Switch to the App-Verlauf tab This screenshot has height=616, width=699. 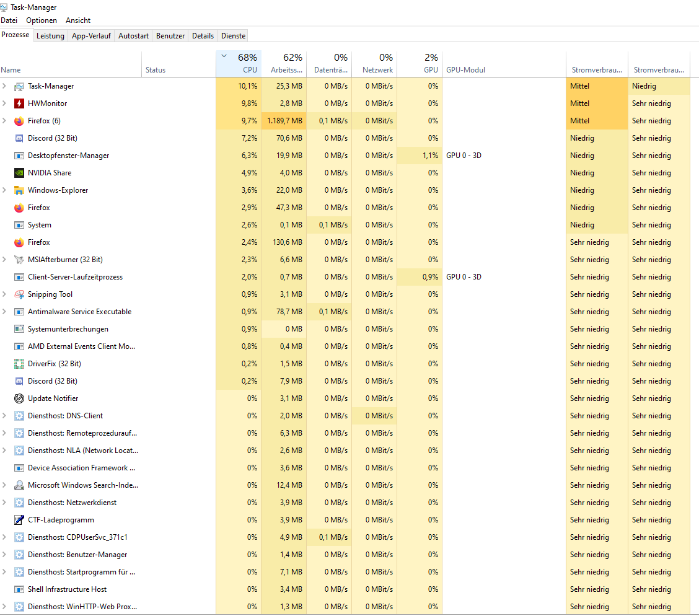pyautogui.click(x=91, y=36)
